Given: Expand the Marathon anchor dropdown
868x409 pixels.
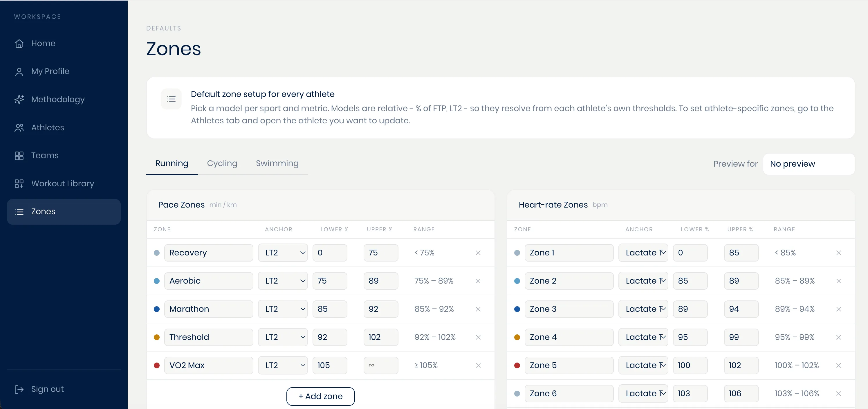Looking at the screenshot, I should 283,309.
